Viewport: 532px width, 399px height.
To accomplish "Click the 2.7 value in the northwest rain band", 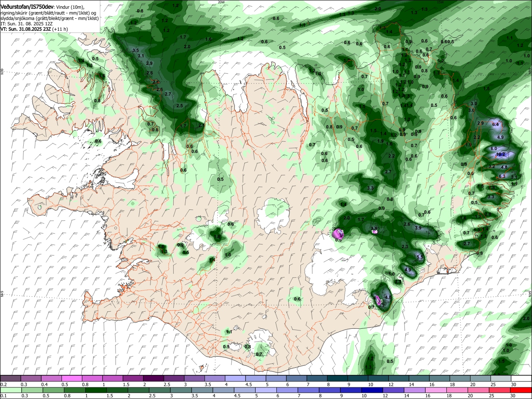I will click(x=168, y=94).
